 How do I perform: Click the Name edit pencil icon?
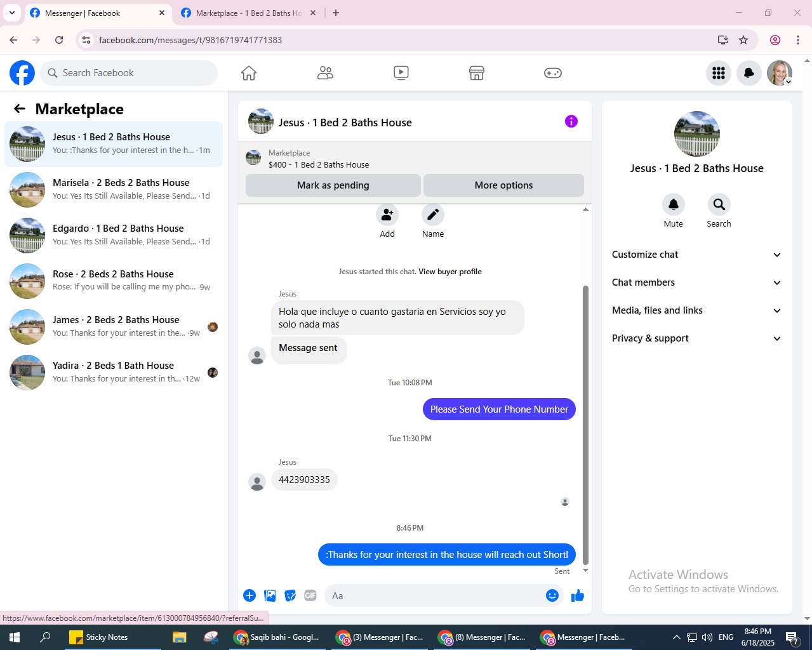(433, 215)
